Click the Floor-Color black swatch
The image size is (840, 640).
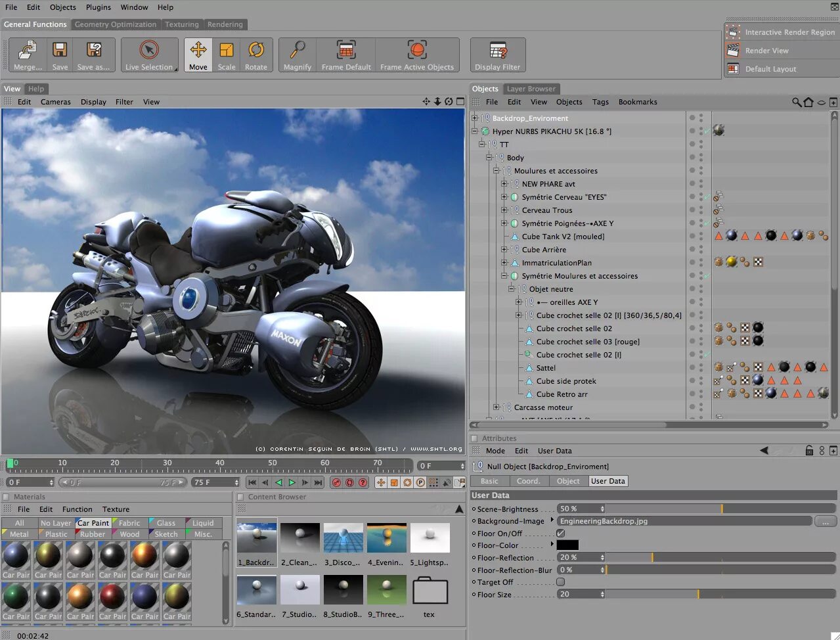[x=567, y=545]
